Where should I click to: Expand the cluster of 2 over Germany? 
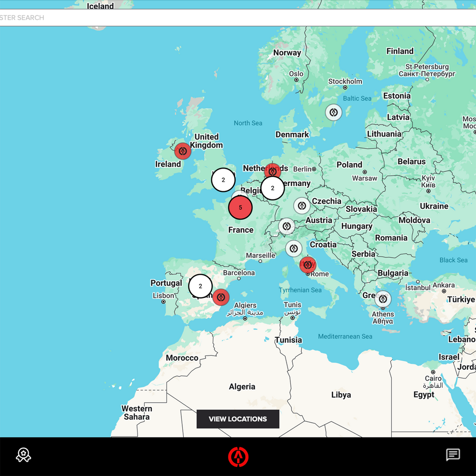[273, 188]
